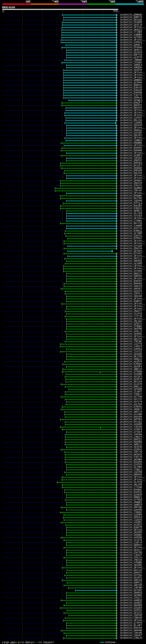Select the label UniRef100_A9REQ0
This screenshot has width=146, height=644.
[x=131, y=67]
